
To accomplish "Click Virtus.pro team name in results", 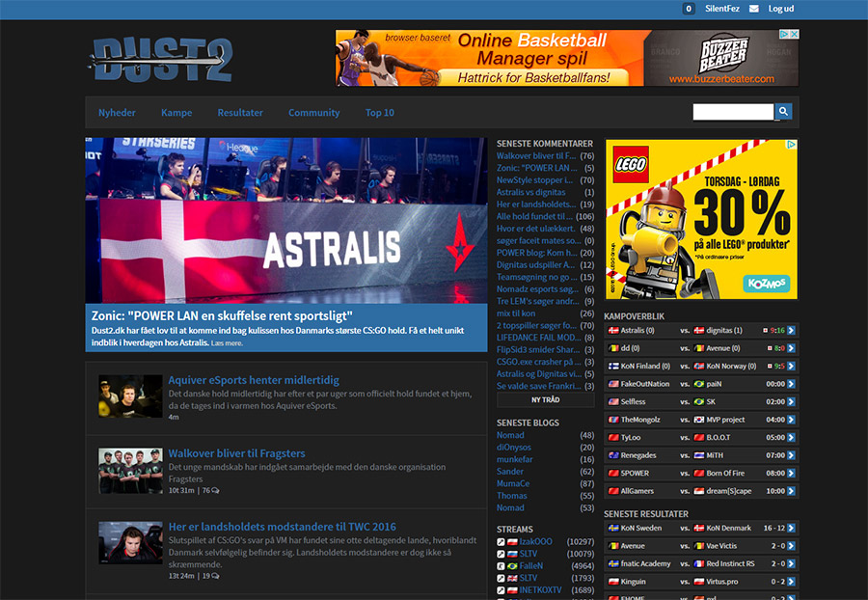I will (x=723, y=582).
